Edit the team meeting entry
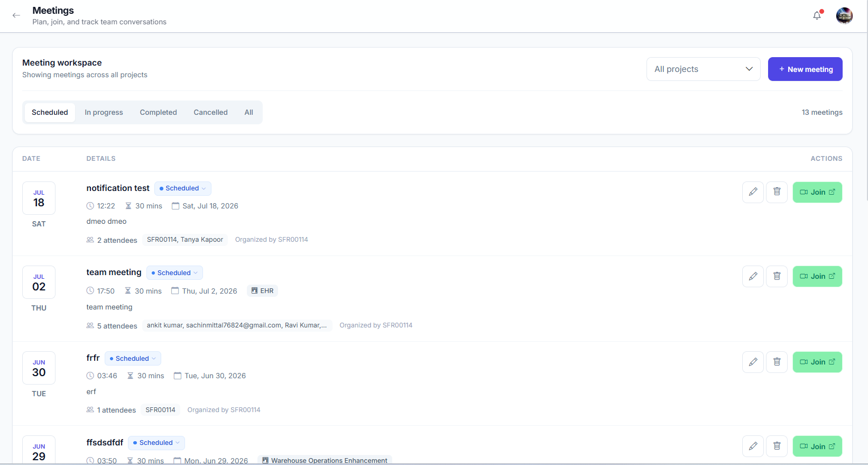Viewport: 868px width, 465px height. (753, 276)
